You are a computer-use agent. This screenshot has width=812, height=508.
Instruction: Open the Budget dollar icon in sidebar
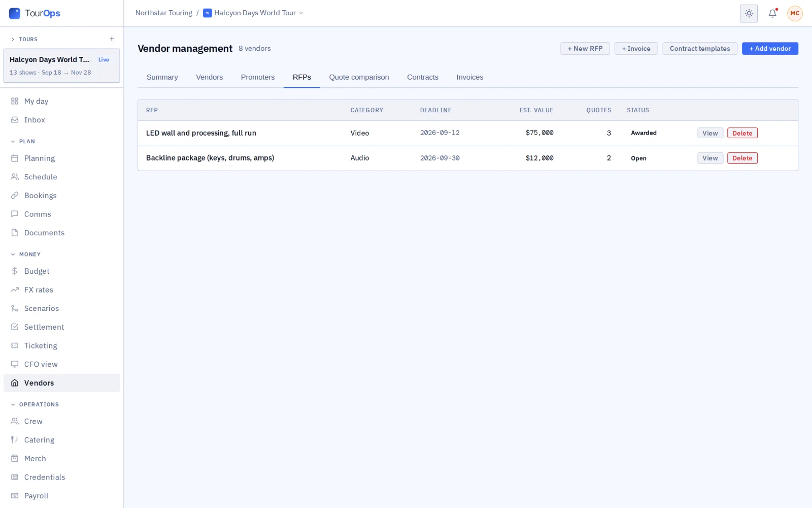coord(15,271)
